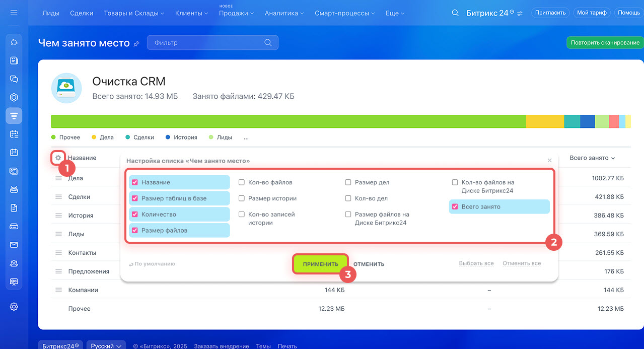Click drag handle icon for Дела row
The width and height of the screenshot is (644, 349).
(x=58, y=178)
